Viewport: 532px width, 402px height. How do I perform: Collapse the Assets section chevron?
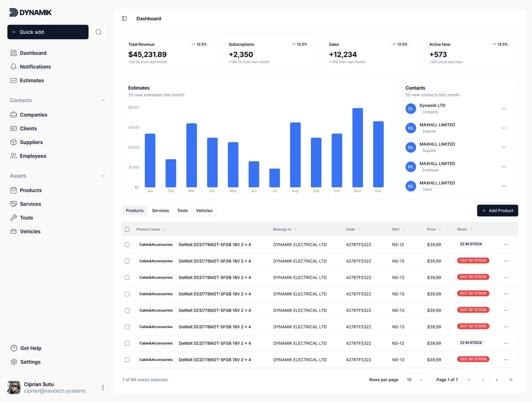pos(103,176)
